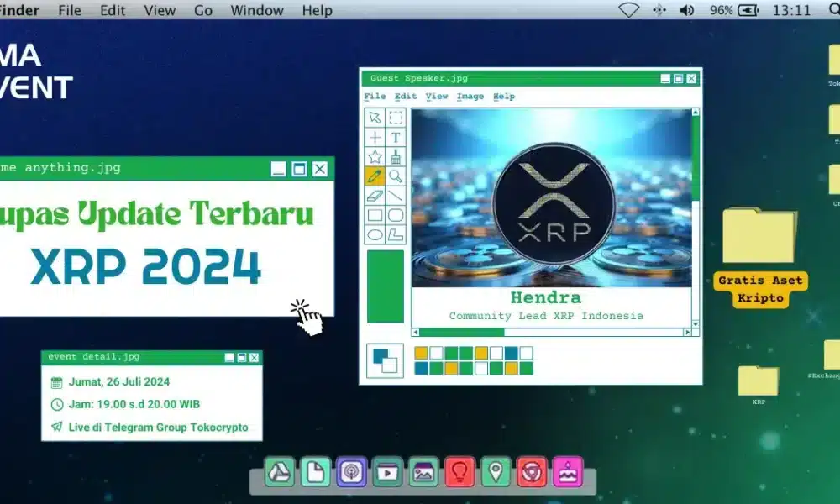This screenshot has width=840, height=504.
Task: Click the large green color box
Action: pos(386,286)
